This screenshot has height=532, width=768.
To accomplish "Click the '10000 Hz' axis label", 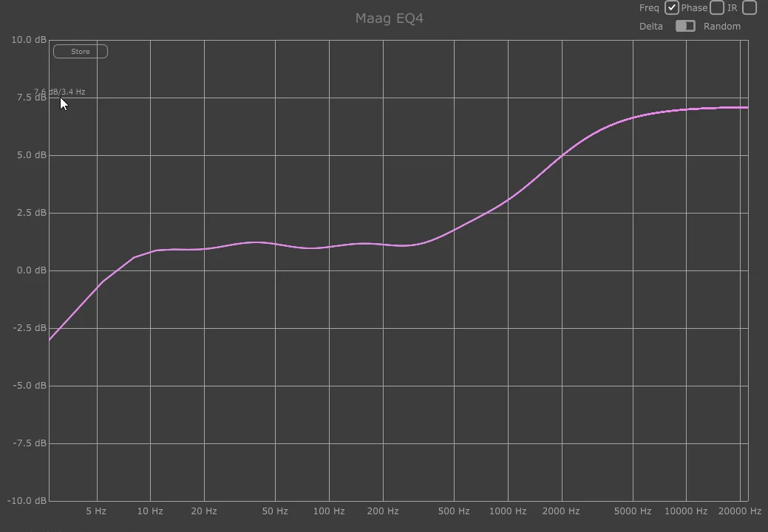I will pyautogui.click(x=686, y=511).
